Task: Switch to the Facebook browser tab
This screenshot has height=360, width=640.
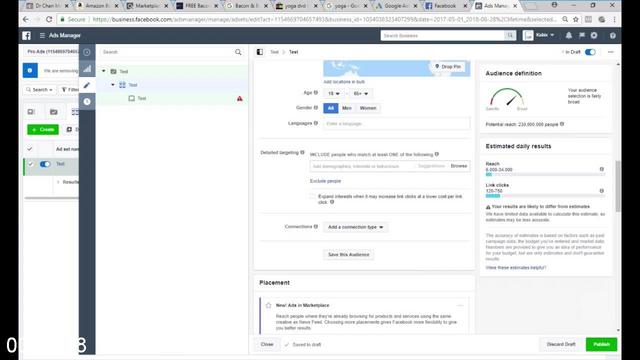Action: point(446,6)
